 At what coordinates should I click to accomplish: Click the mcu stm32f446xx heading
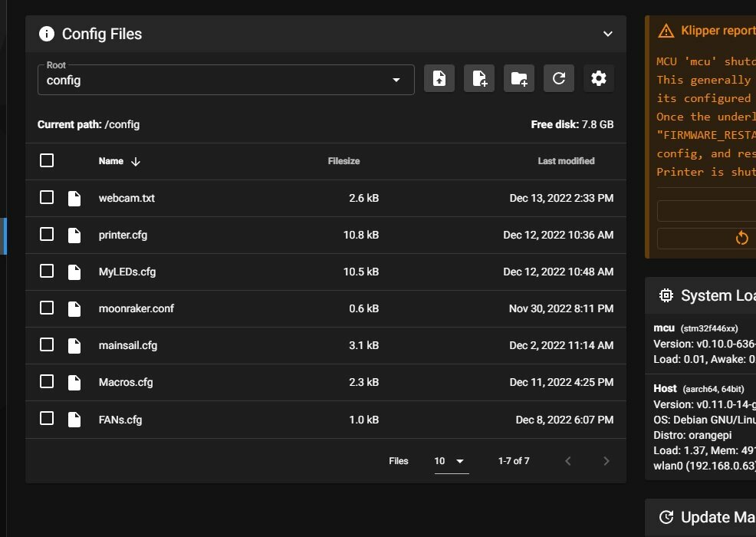click(695, 328)
